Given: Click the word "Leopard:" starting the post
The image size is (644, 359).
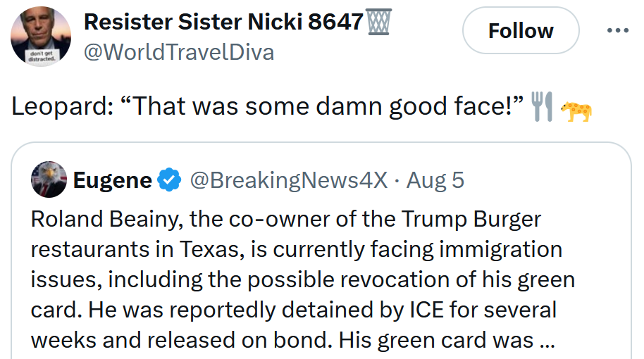Looking at the screenshot, I should click(x=58, y=107).
